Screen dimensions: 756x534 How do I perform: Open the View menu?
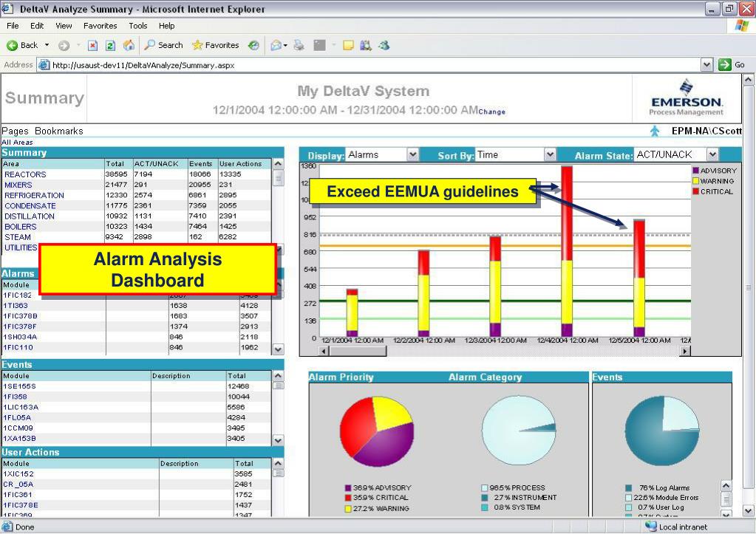64,26
